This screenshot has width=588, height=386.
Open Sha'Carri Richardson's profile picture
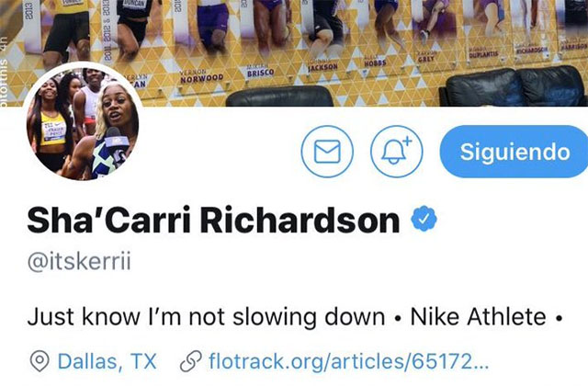(83, 123)
